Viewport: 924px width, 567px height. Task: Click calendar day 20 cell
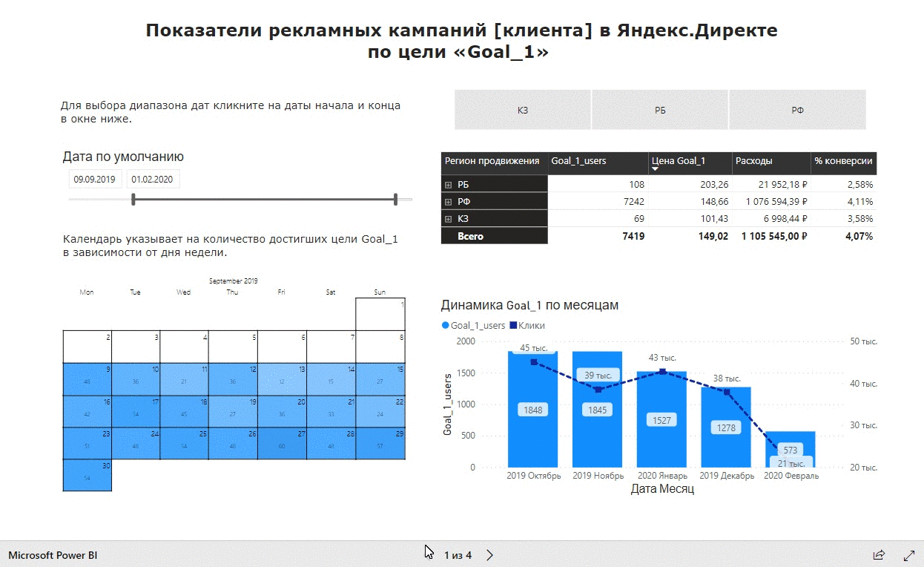pyautogui.click(x=283, y=411)
